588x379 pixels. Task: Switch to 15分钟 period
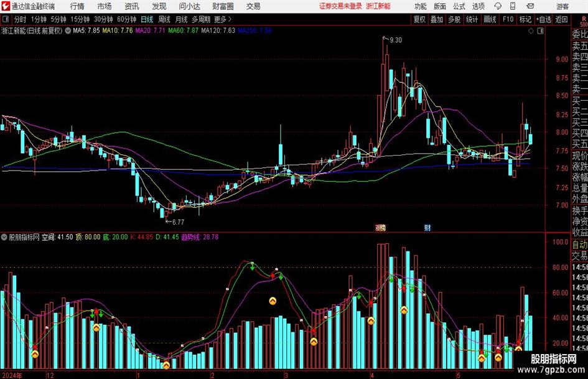coord(80,19)
